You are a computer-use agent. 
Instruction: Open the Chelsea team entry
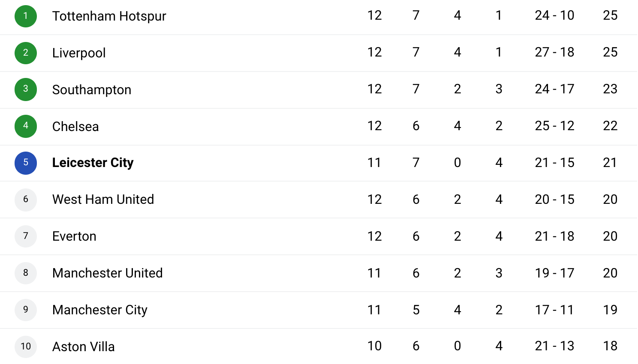[x=75, y=127]
